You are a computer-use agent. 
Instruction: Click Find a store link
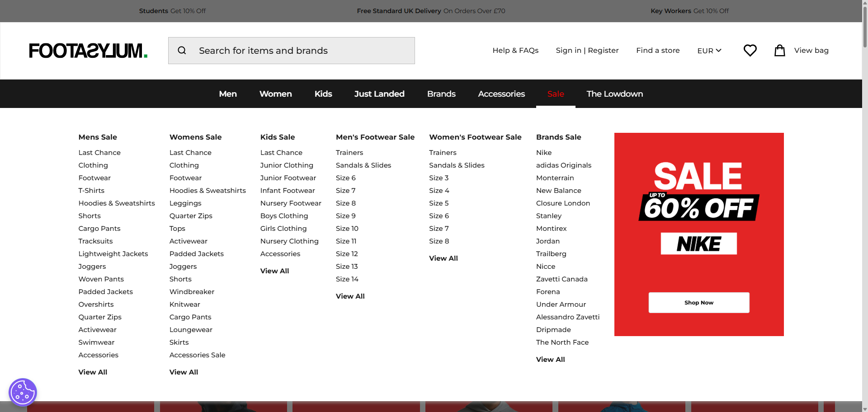(658, 51)
